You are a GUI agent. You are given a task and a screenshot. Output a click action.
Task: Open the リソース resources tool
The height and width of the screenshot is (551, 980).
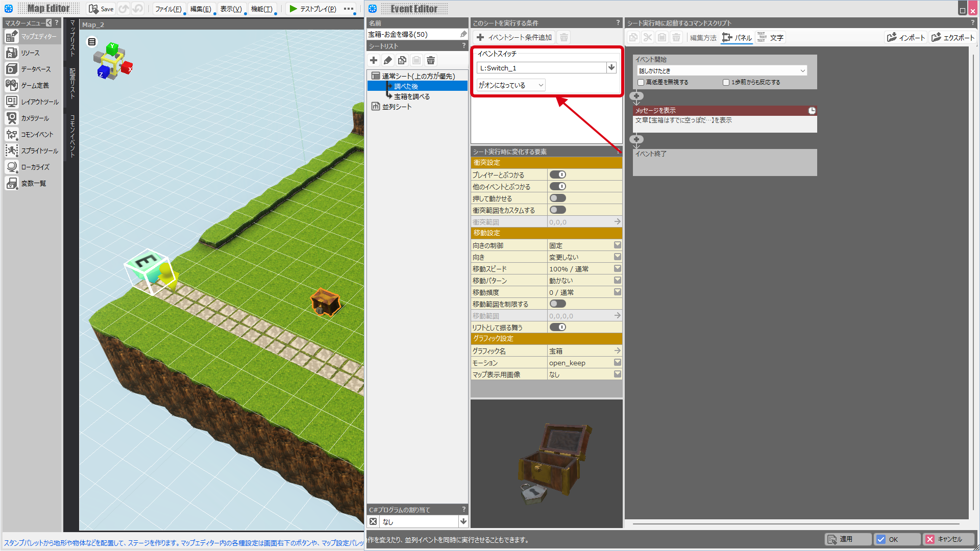32,53
